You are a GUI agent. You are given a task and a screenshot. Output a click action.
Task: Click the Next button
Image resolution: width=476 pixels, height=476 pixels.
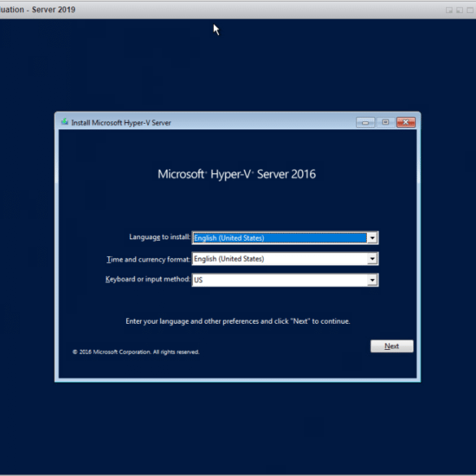[x=391, y=346]
